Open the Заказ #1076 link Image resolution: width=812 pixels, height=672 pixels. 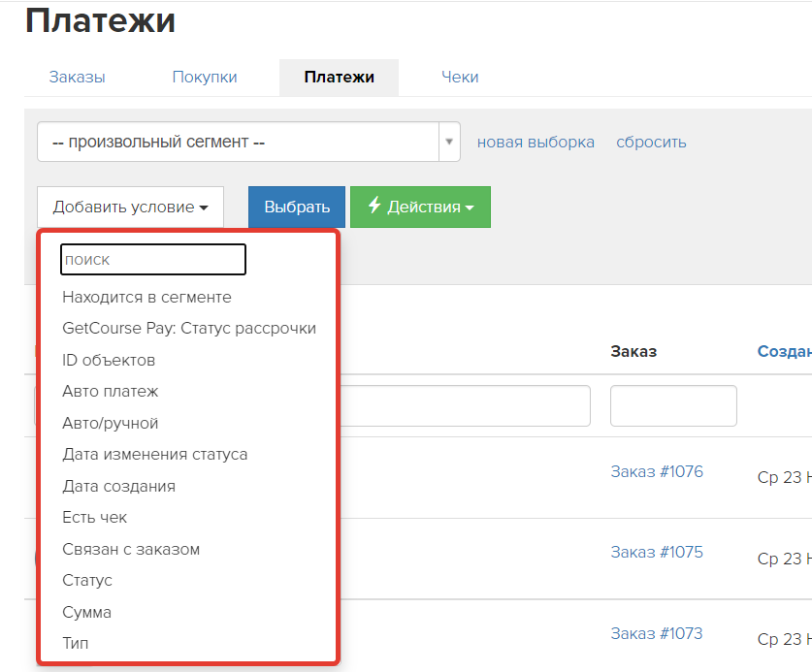tap(657, 471)
